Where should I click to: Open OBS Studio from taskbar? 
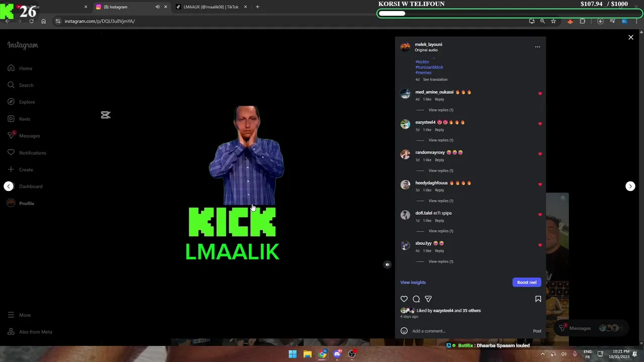click(352, 354)
